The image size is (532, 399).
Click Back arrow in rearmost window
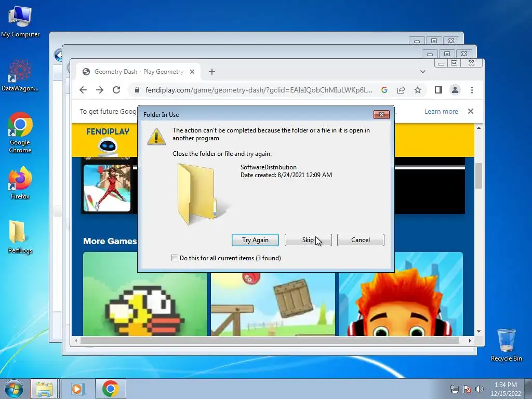click(59, 55)
